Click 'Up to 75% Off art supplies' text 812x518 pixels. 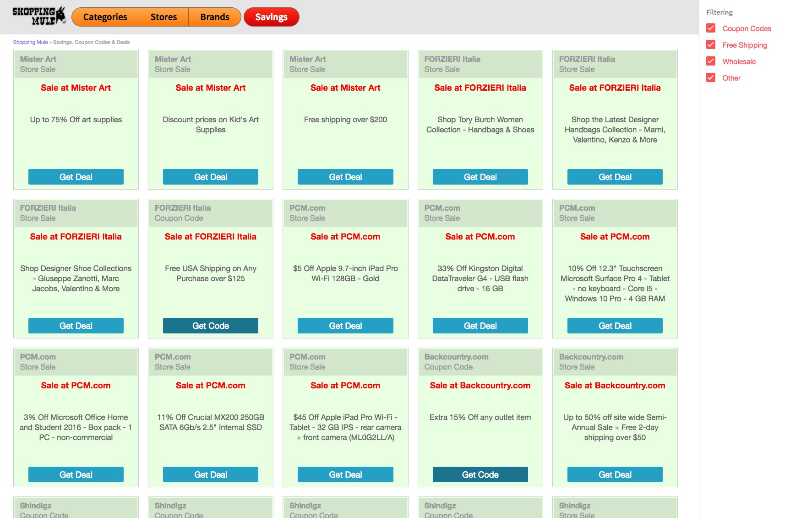76,120
